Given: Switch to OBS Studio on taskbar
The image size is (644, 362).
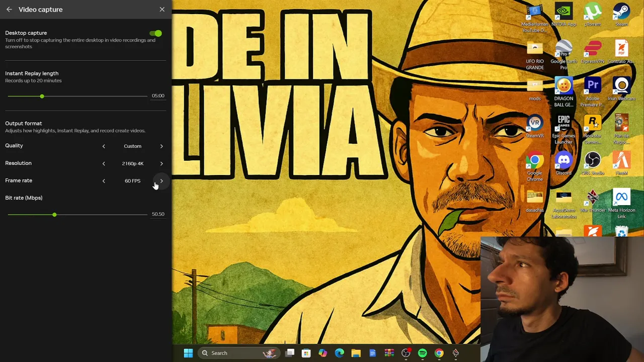Looking at the screenshot, I should pos(406,353).
